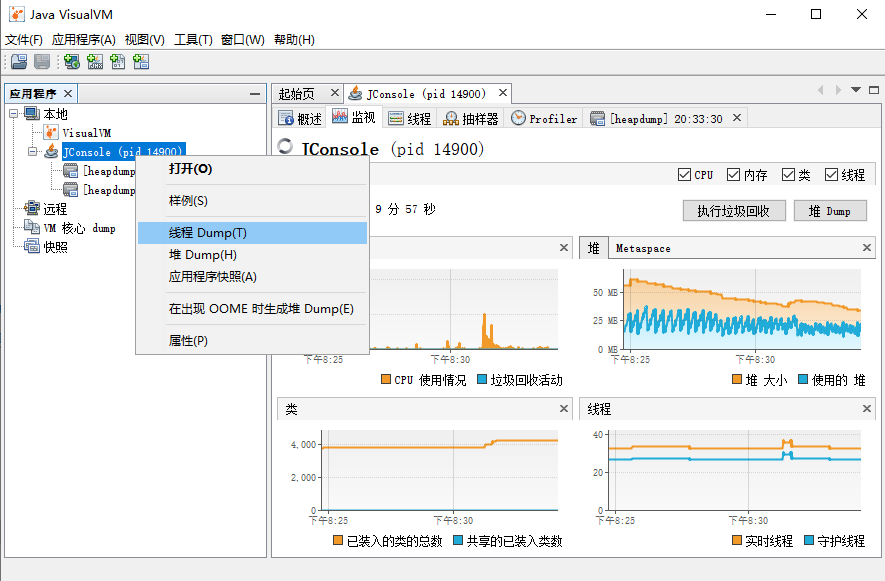Close the 线程 chart panel

pyautogui.click(x=867, y=408)
